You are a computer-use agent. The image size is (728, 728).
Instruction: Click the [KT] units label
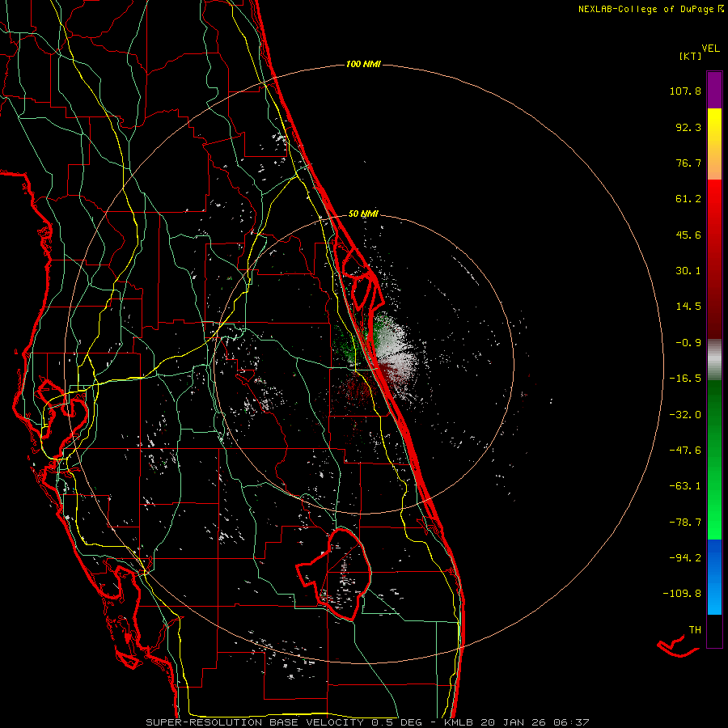pos(691,56)
